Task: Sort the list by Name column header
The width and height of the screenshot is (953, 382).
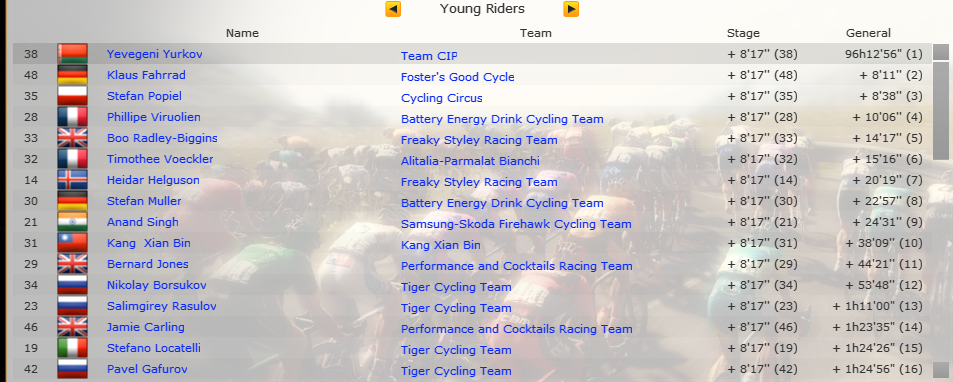Action: [242, 33]
